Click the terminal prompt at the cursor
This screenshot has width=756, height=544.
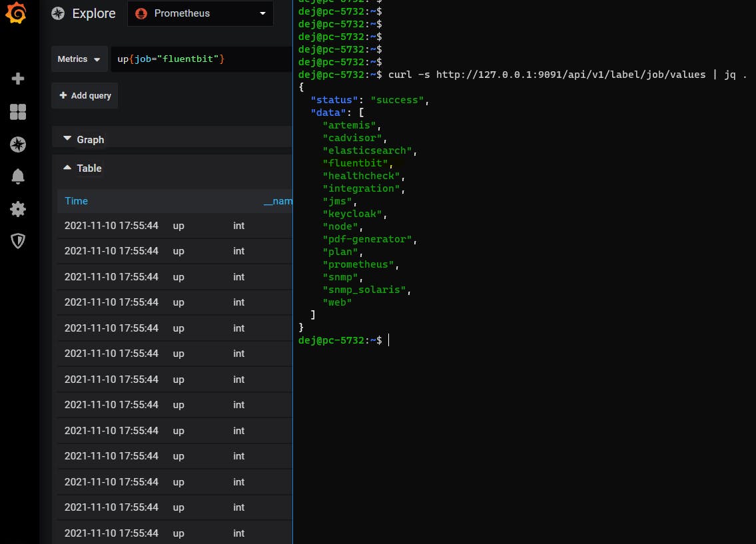[x=388, y=340]
